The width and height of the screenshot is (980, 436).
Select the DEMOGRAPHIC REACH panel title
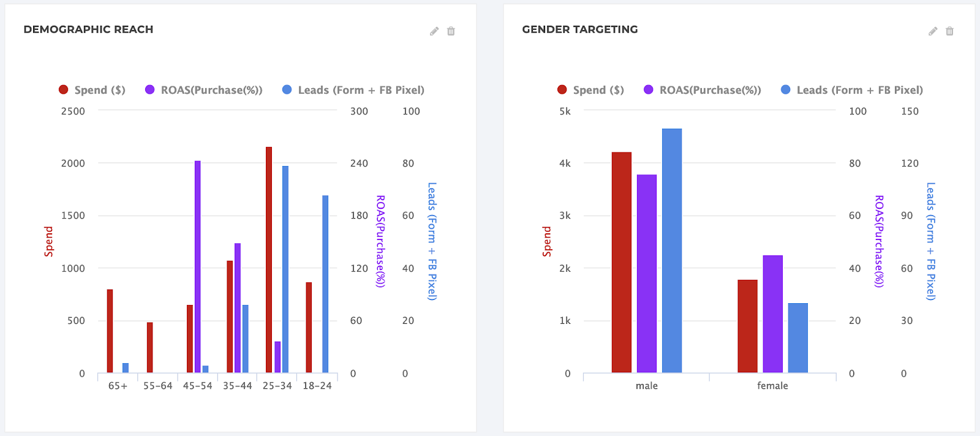click(x=88, y=29)
